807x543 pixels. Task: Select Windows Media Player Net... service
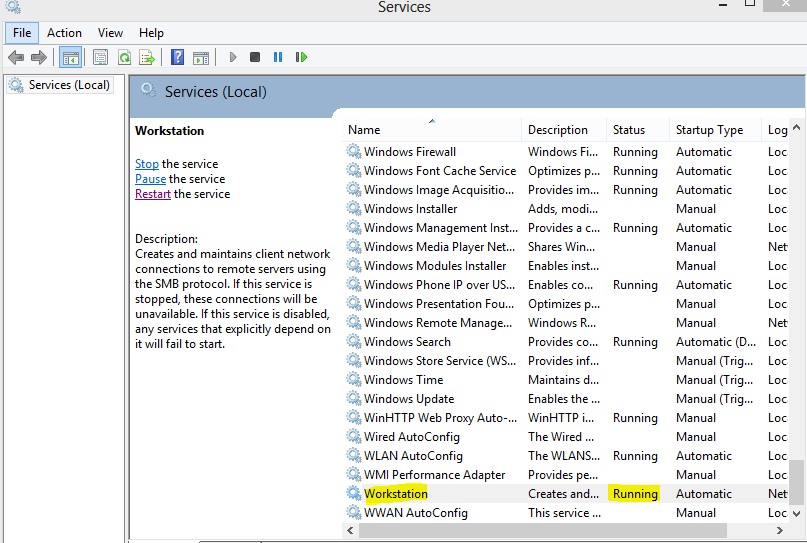pyautogui.click(x=439, y=247)
